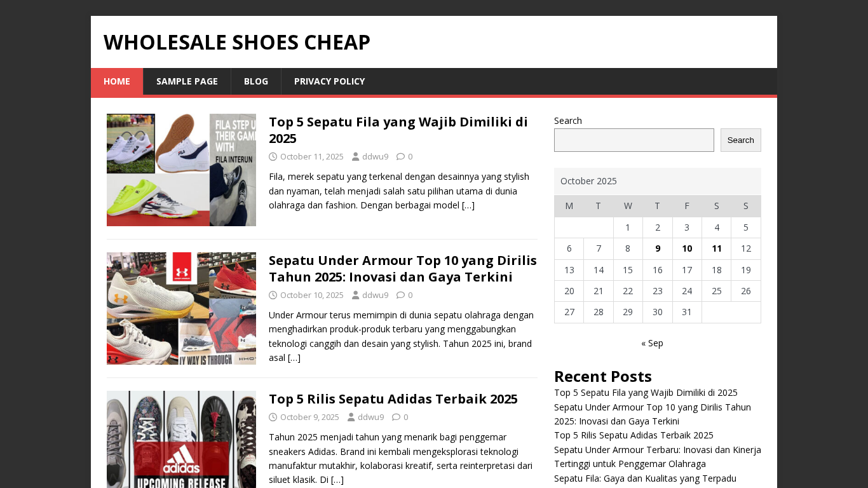Open the Home menu item
Screen dimensions: 868x488
(x=117, y=81)
